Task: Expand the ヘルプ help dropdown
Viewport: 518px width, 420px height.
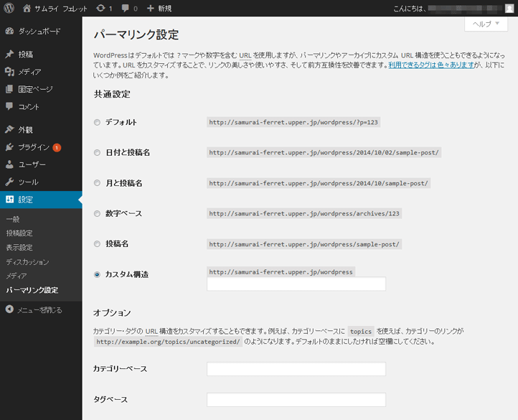Action: coord(486,24)
